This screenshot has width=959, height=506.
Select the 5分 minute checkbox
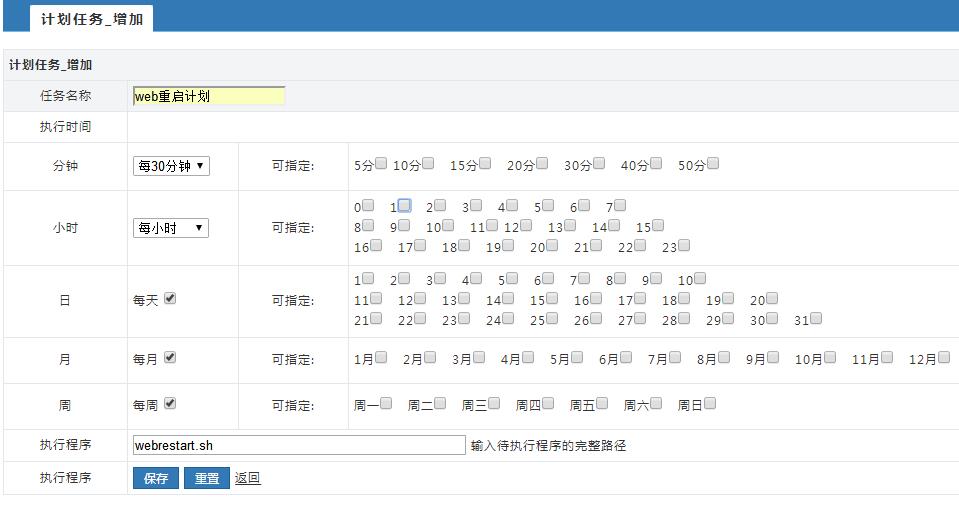[x=381, y=164]
